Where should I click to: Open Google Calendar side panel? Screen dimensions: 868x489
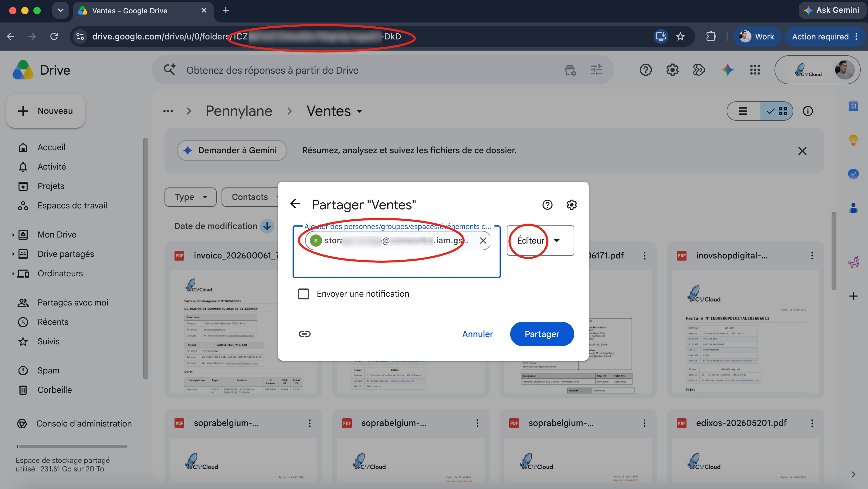853,106
